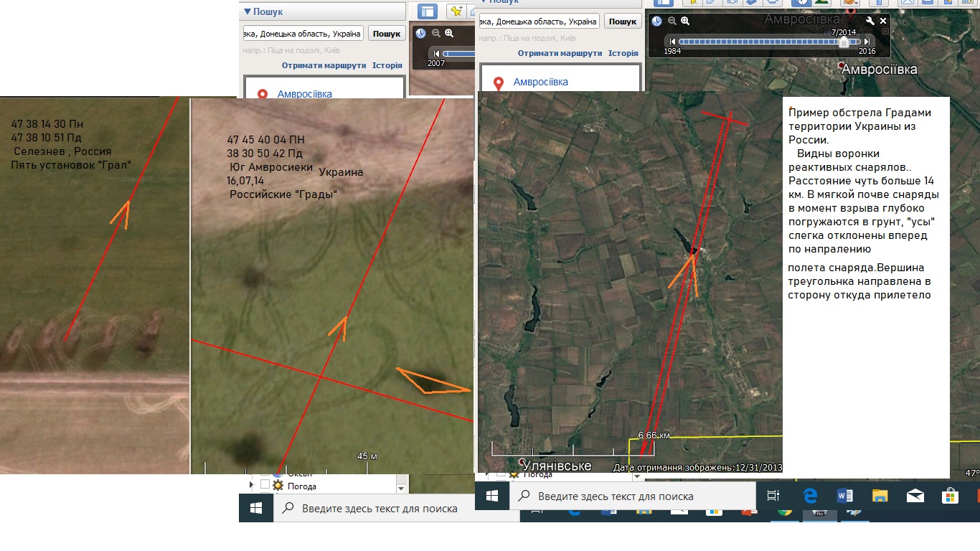Step forward to newer imagery near 2016
The width and height of the screenshot is (980, 551).
click(867, 42)
